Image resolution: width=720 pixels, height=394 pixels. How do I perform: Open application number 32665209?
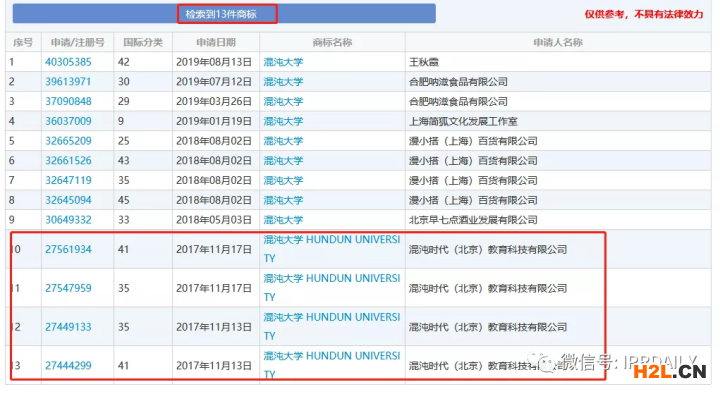[x=68, y=141]
